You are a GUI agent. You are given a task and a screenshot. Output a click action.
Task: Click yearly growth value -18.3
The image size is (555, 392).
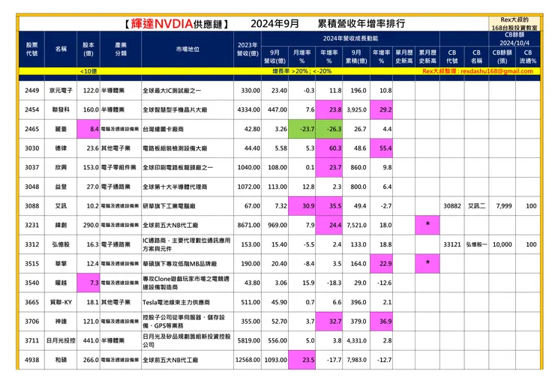pos(334,283)
